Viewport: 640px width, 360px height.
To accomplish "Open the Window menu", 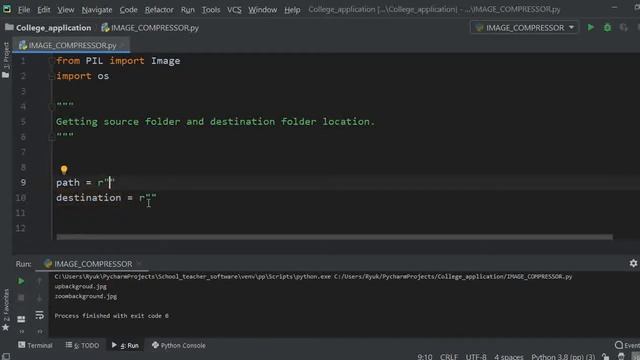I will click(262, 9).
